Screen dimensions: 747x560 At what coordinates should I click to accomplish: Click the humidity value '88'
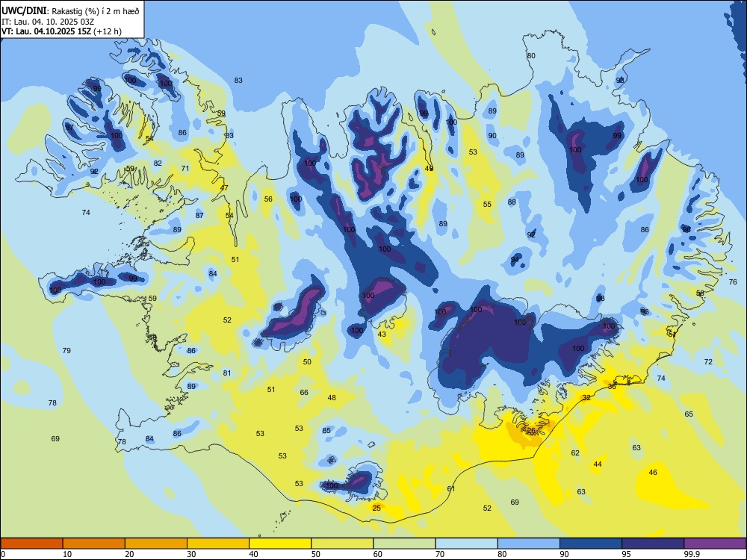pyautogui.click(x=512, y=202)
